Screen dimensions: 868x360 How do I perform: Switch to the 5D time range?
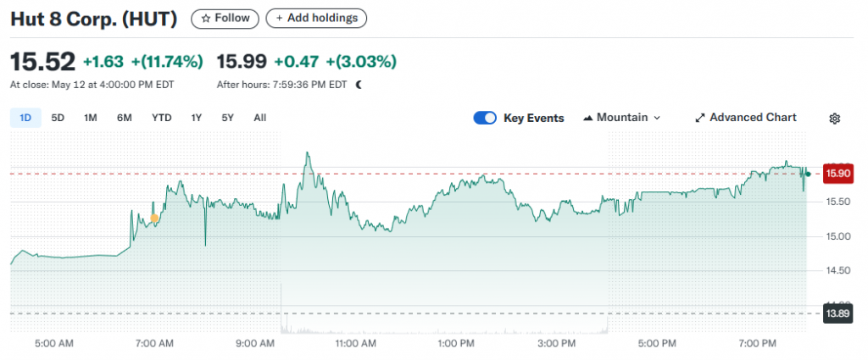pos(58,118)
